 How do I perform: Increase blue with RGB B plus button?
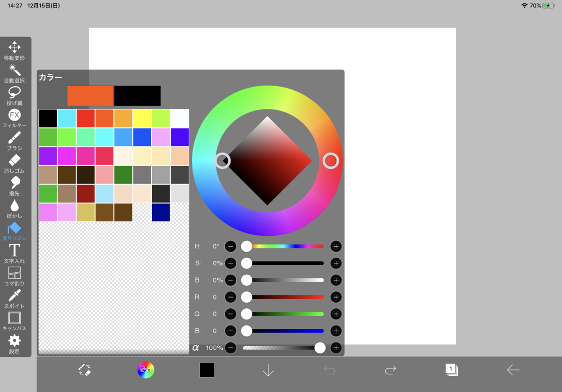[x=335, y=331]
